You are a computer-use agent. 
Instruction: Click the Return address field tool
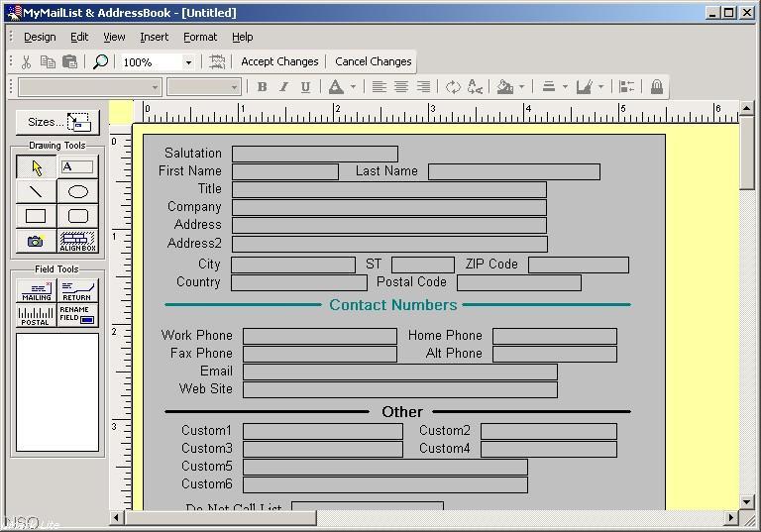77,290
